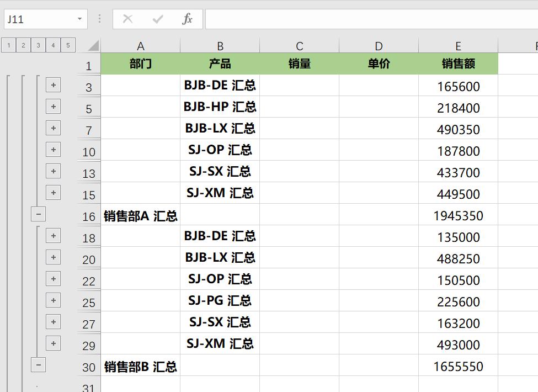Expand the group at row 15
The height and width of the screenshot is (392, 538).
53,193
